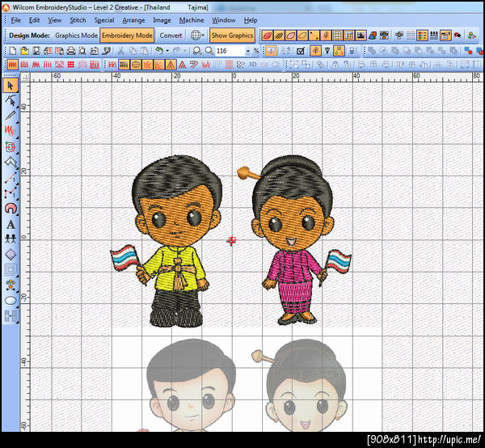Open the Special menu
485x448 pixels.
(x=104, y=20)
